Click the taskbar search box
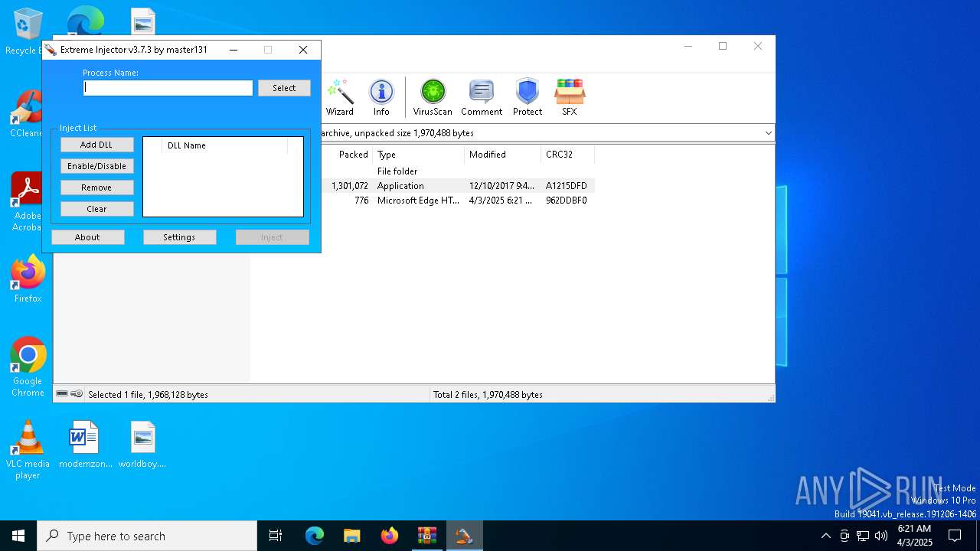This screenshot has height=551, width=980. tap(147, 536)
